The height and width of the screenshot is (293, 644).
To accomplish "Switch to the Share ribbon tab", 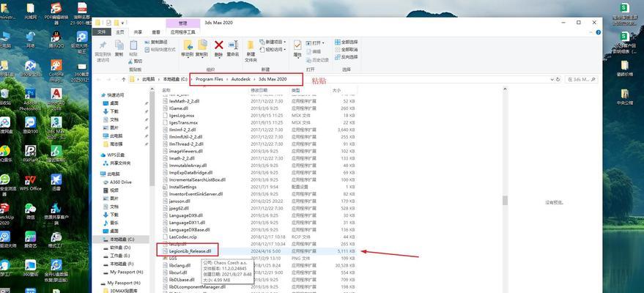I will tap(138, 32).
